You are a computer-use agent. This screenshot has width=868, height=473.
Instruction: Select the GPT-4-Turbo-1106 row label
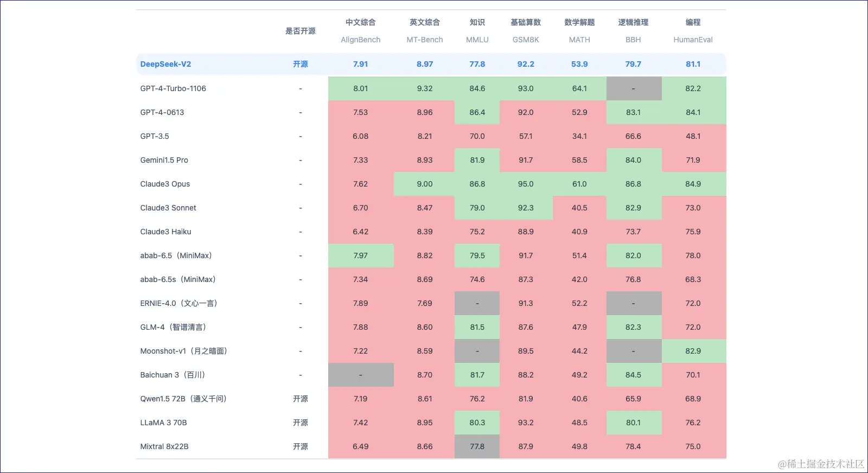[173, 88]
